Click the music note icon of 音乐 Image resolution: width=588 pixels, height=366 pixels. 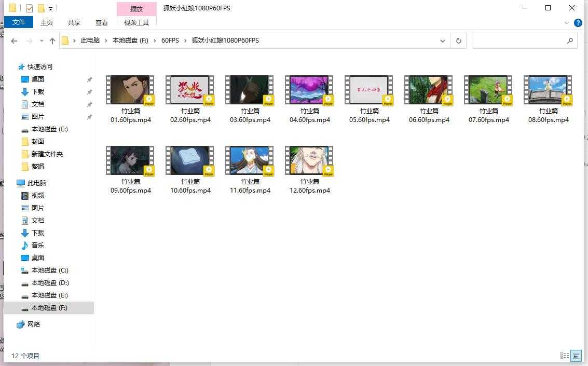(25, 245)
